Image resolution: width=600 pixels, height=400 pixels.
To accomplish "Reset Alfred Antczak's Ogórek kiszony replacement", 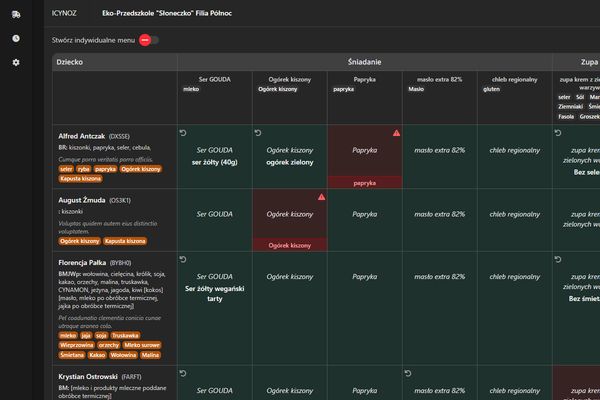I will click(258, 132).
